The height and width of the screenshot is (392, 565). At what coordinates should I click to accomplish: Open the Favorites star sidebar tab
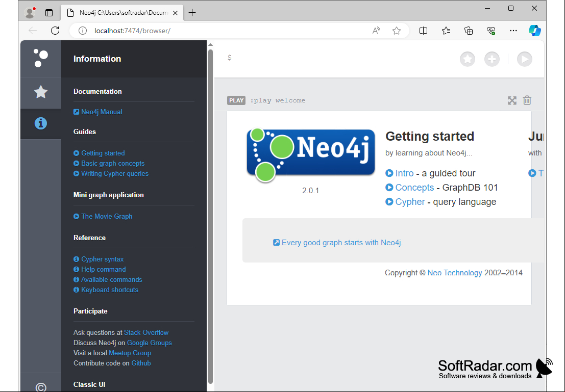pos(41,92)
